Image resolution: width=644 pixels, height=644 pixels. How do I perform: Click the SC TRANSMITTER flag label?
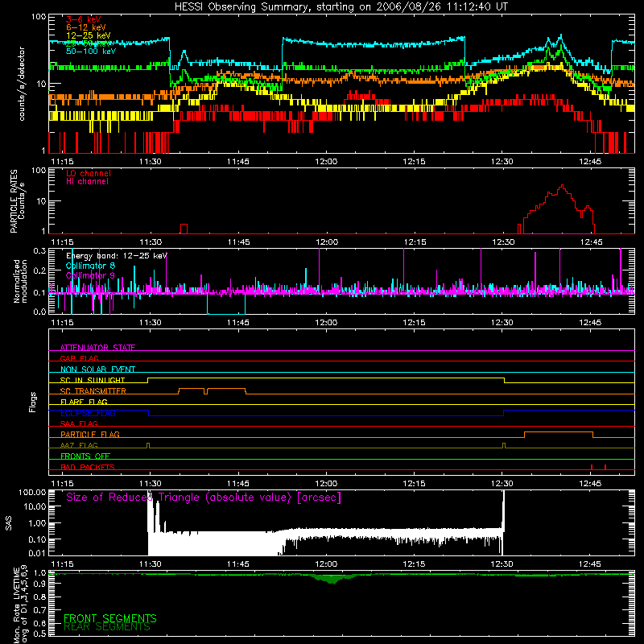[x=93, y=391]
